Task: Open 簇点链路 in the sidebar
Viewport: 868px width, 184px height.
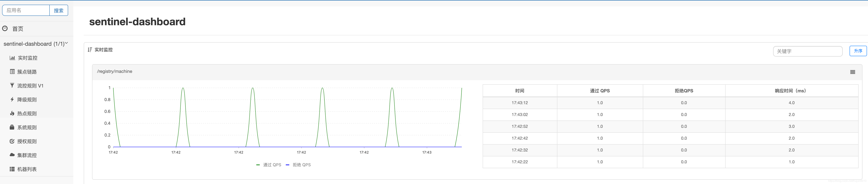Action: pos(27,72)
